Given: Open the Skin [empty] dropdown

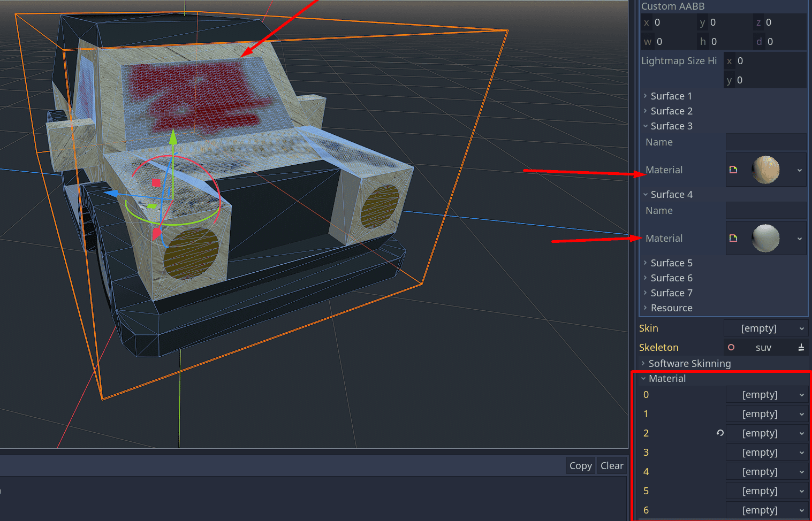Looking at the screenshot, I should [765, 328].
